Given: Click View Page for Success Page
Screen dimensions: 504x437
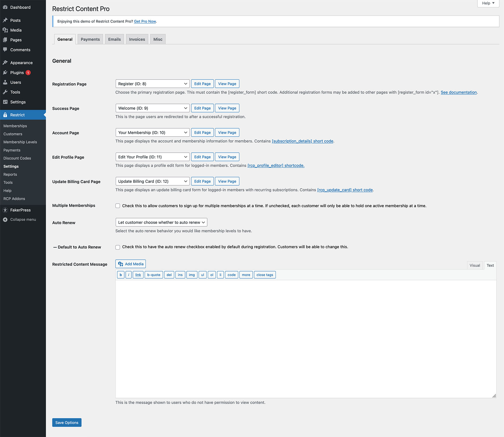Looking at the screenshot, I should (x=227, y=108).
